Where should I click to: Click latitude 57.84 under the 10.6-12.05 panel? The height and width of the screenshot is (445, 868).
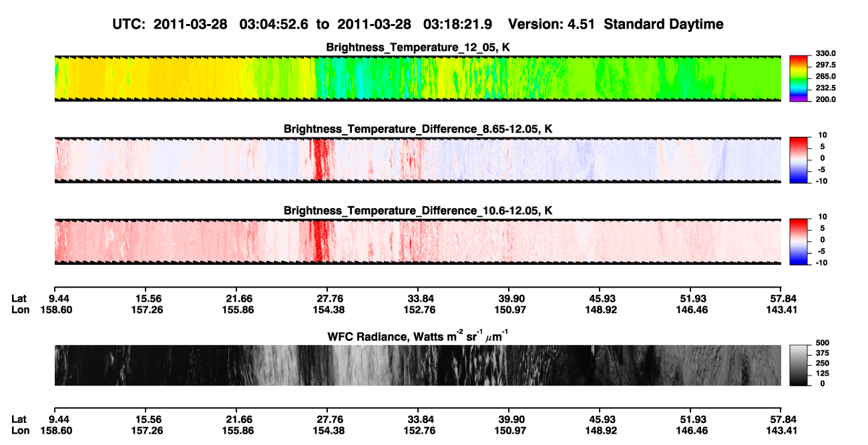coord(779,299)
